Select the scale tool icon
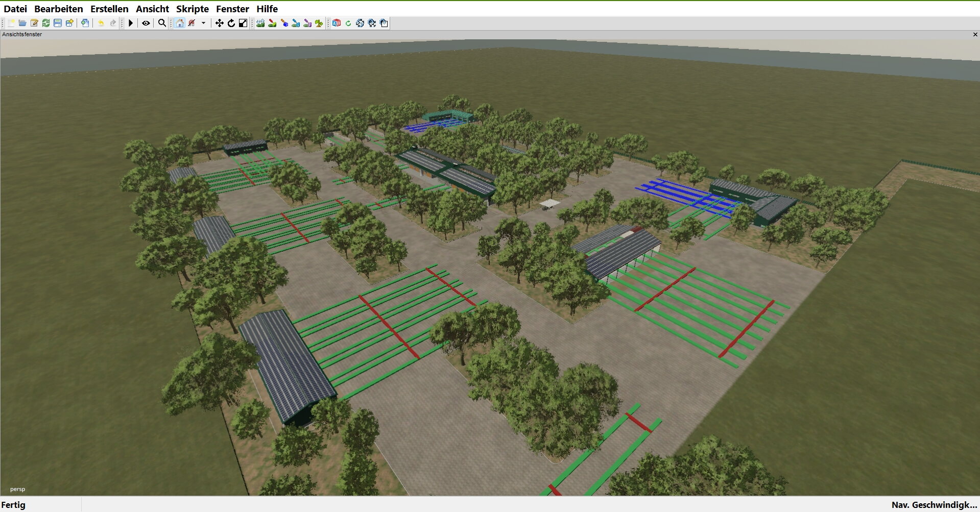This screenshot has height=512, width=980. pos(243,23)
